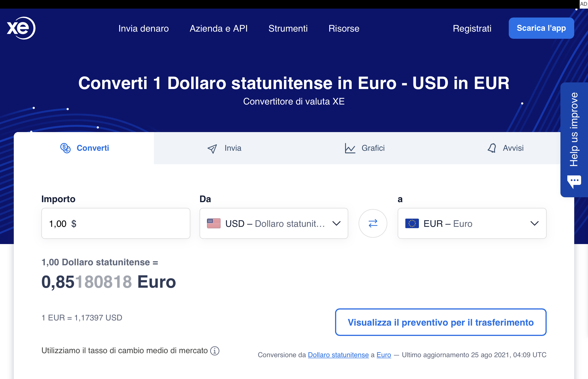Click the Avvisi bell icon

click(x=492, y=148)
